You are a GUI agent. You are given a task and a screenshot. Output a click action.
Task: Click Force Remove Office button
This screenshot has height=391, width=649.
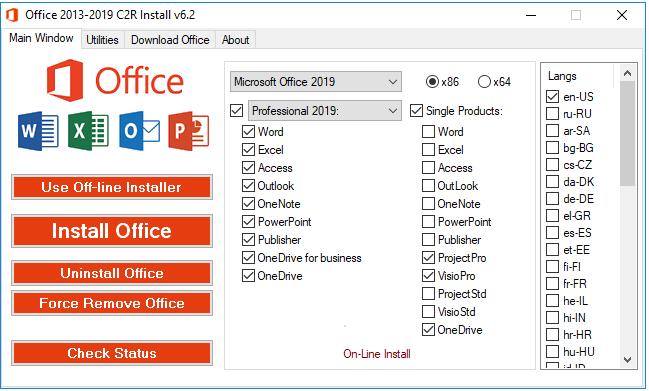click(112, 303)
